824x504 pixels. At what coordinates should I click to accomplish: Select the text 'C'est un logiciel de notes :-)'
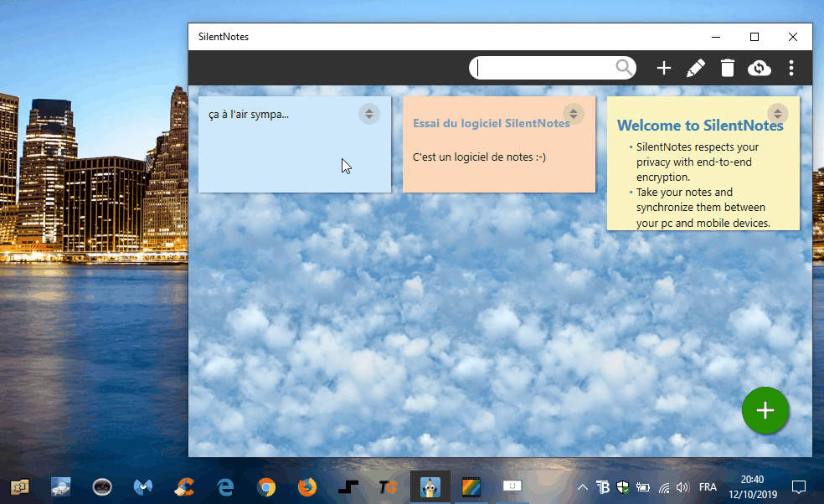(x=479, y=157)
